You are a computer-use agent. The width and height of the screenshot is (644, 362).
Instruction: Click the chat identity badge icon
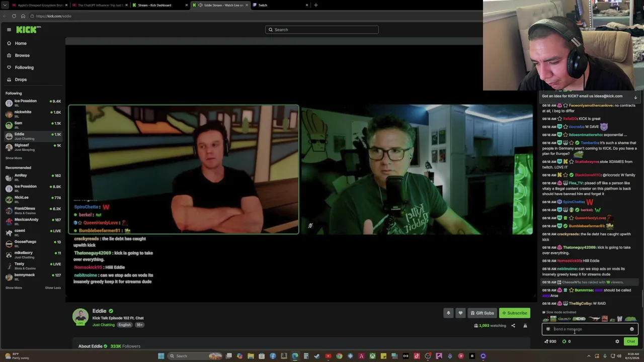[x=548, y=329]
